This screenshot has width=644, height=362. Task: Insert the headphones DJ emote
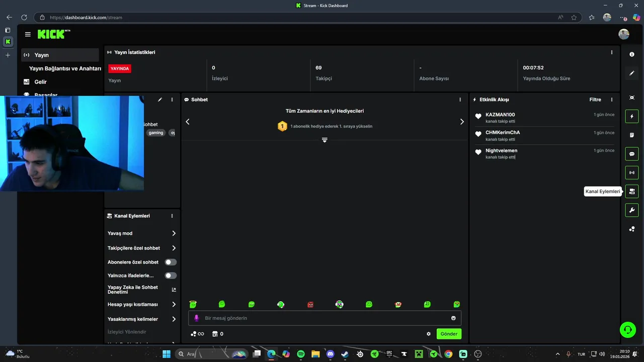point(340,304)
